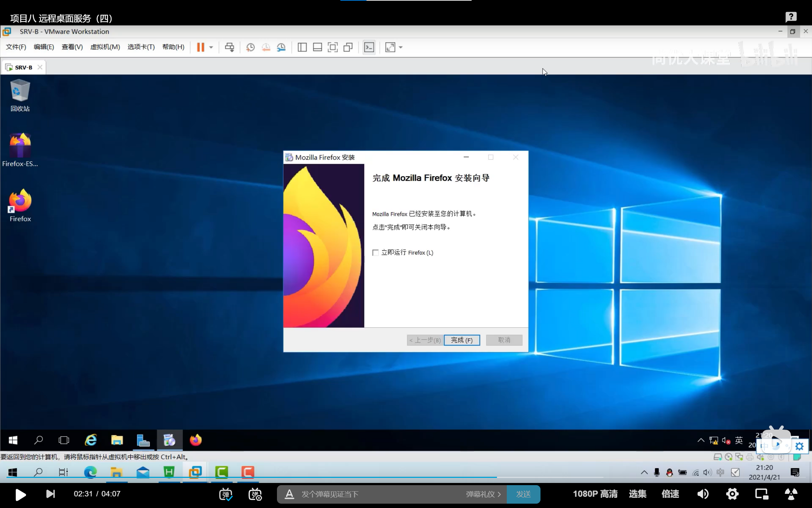This screenshot has height=508, width=812.
Task: Expand the pause button dropdown arrow
Action: (211, 47)
